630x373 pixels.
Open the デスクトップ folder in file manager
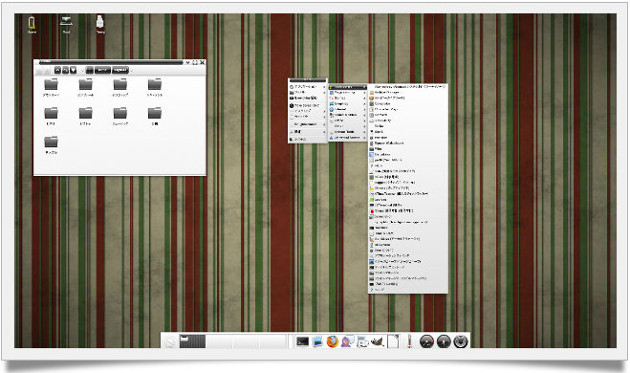[120, 88]
